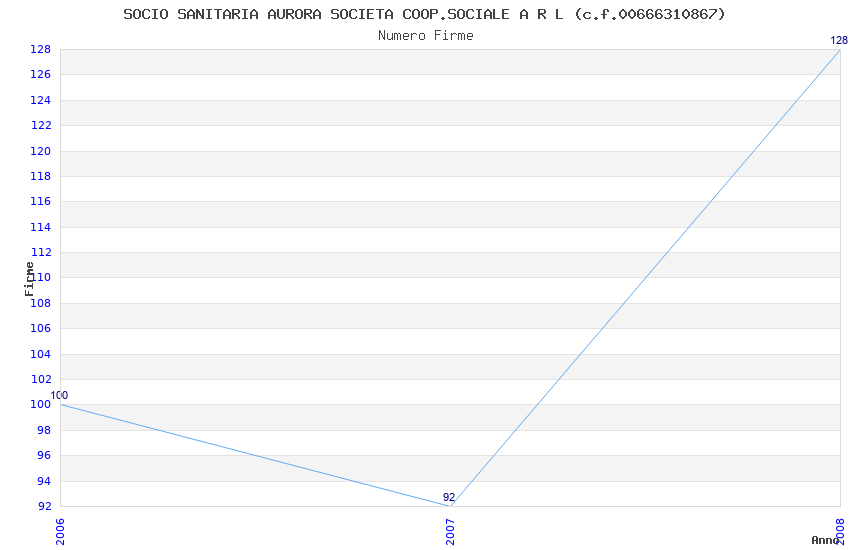Select the data label 100 at 2006
The width and height of the screenshot is (850, 550).
(x=59, y=396)
